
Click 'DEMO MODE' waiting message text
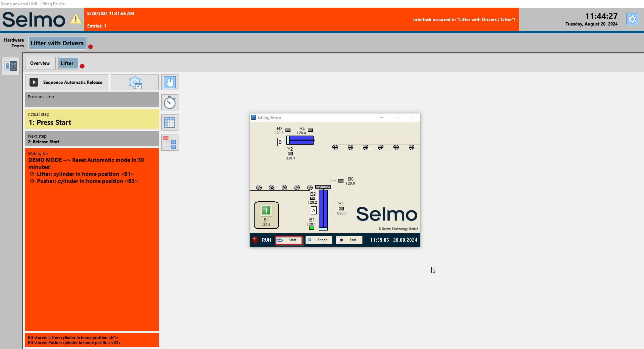(x=86, y=163)
